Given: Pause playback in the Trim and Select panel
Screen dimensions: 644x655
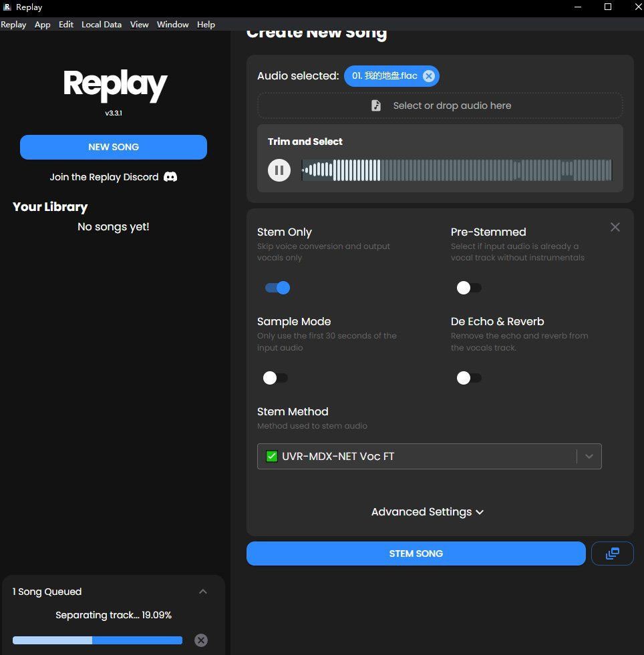Looking at the screenshot, I should pyautogui.click(x=279, y=170).
